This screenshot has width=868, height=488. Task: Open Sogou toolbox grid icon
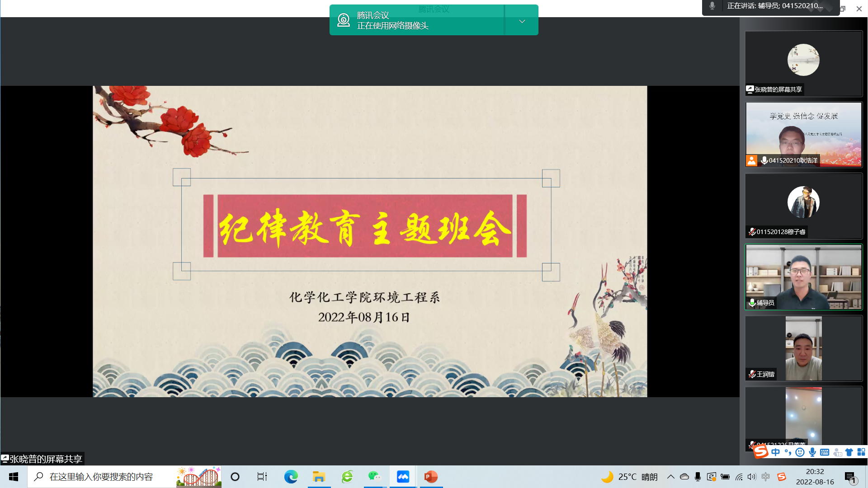click(x=861, y=452)
